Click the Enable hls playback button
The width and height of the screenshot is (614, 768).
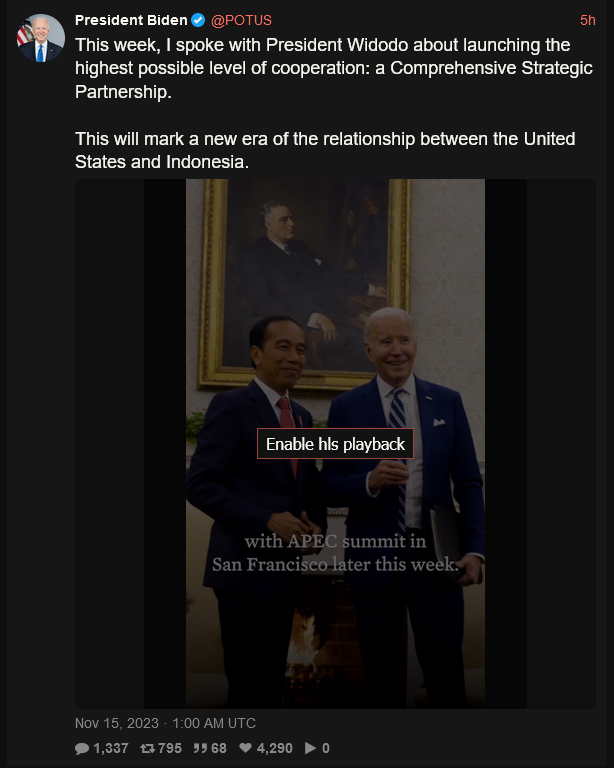pyautogui.click(x=335, y=444)
